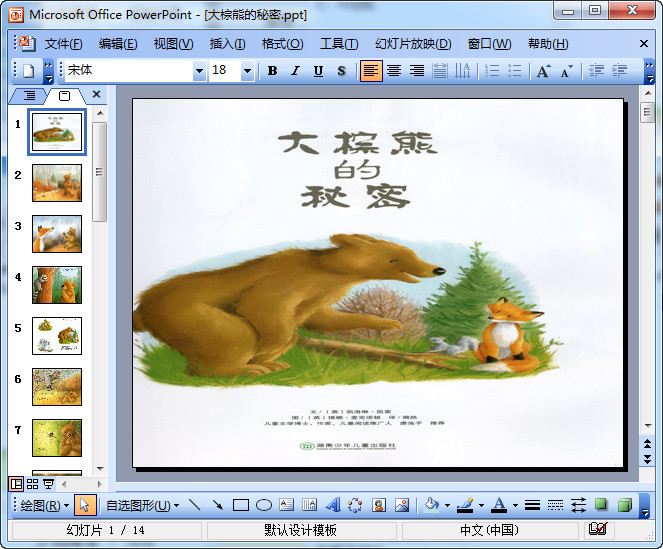Screen dimensions: 663x549
Task: Toggle Italic formatting
Action: (x=295, y=71)
